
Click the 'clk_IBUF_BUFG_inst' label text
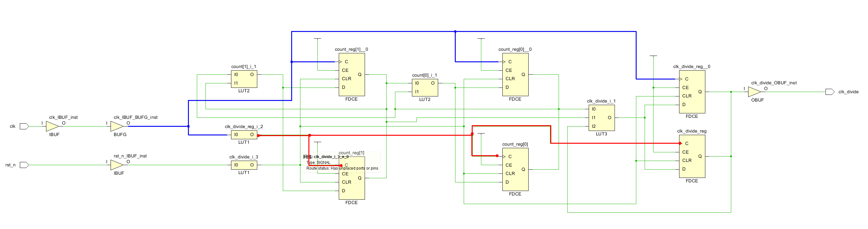(x=136, y=118)
